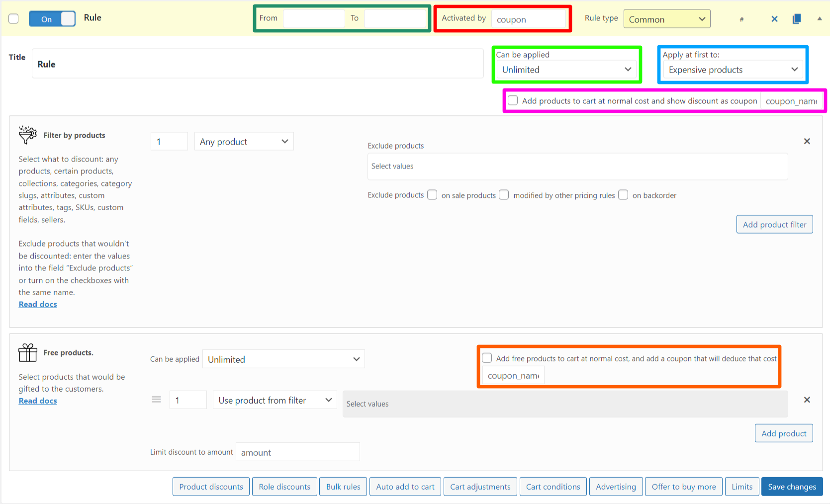Open Read docs link under Filter by products
Viewport: 830px width, 504px height.
38,304
